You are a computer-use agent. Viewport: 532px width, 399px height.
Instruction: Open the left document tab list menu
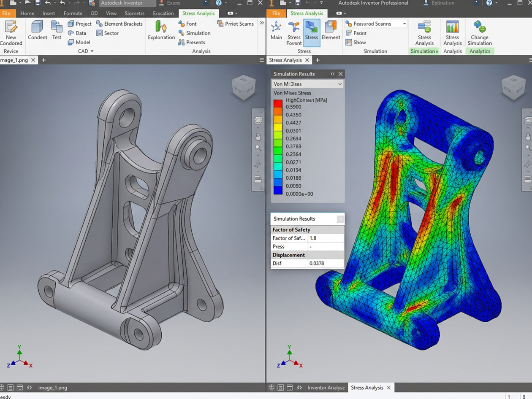[262, 60]
